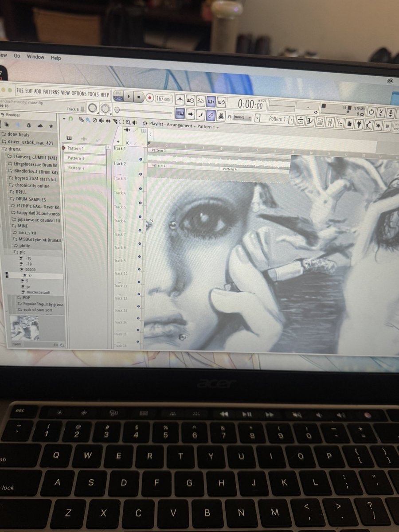Select Pattern 3 in the picker

click(x=85, y=158)
